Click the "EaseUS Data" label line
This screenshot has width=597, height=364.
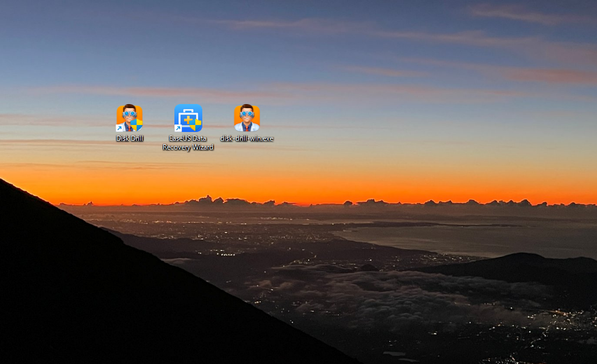tap(188, 138)
